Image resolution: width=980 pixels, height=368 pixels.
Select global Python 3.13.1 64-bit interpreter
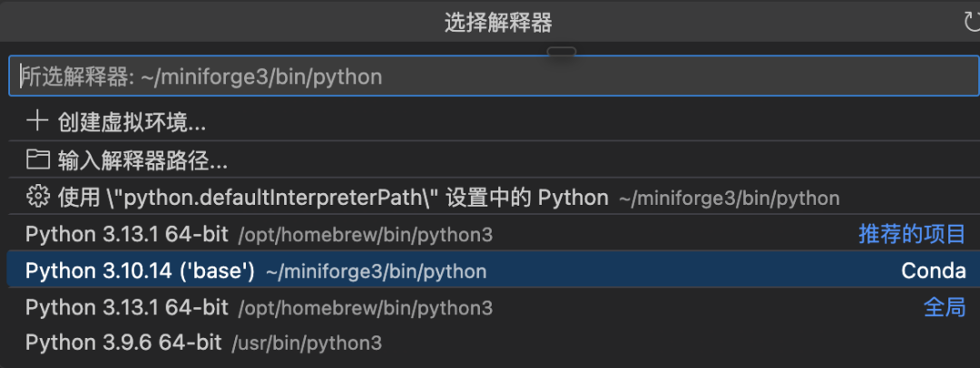coord(127,308)
